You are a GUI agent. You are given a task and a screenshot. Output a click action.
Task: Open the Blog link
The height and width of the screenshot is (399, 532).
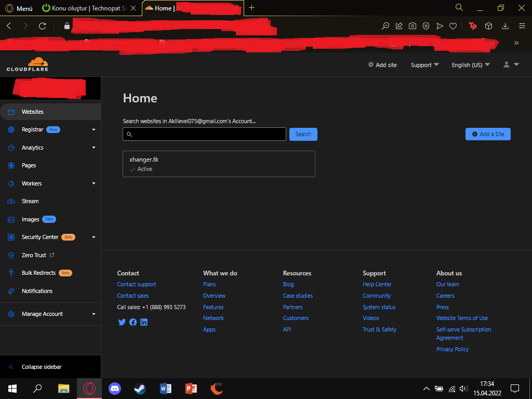point(288,284)
